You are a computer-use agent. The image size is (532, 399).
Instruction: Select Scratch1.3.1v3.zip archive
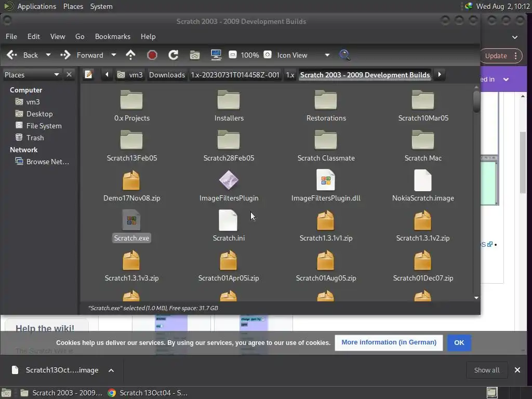[131, 266]
